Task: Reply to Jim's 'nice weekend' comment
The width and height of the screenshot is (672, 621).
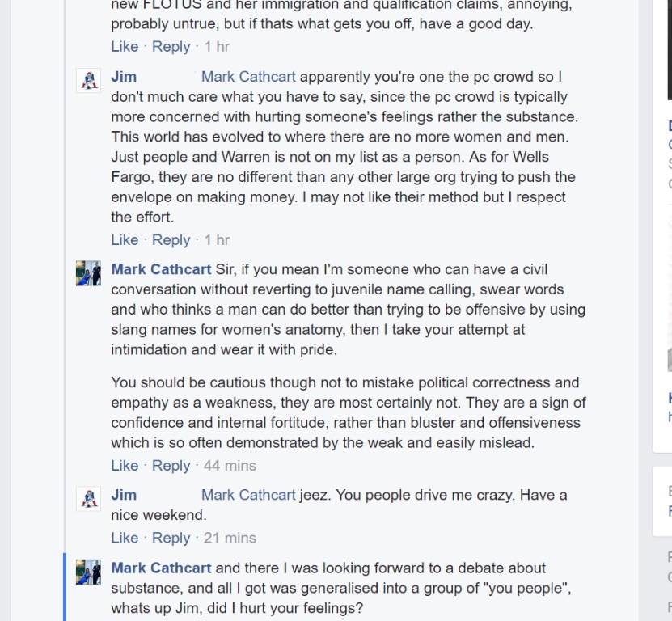Action: 171,538
